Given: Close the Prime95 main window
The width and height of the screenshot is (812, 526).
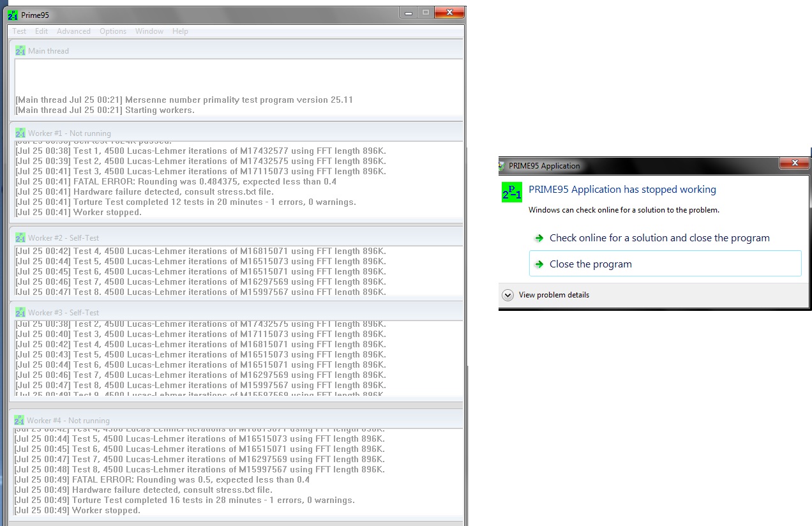Looking at the screenshot, I should [x=449, y=12].
